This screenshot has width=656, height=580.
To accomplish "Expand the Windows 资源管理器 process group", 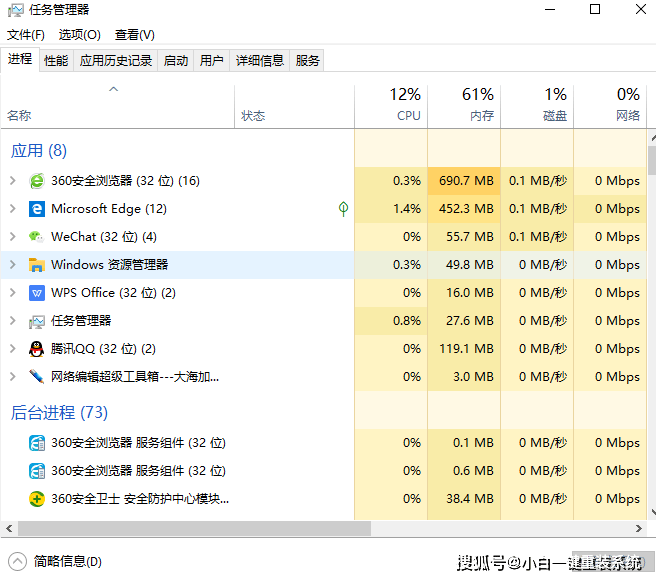I will [13, 265].
